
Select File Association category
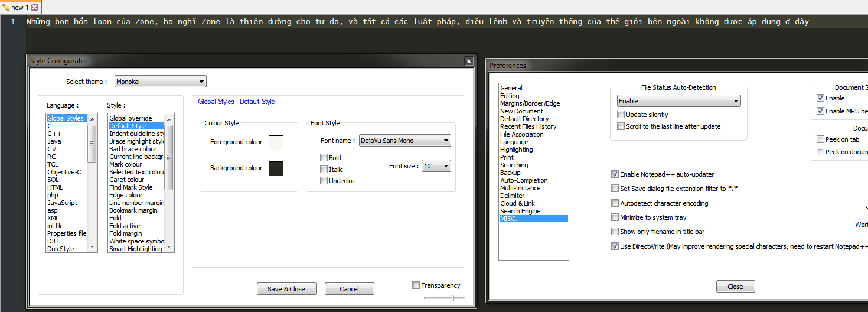click(x=521, y=134)
